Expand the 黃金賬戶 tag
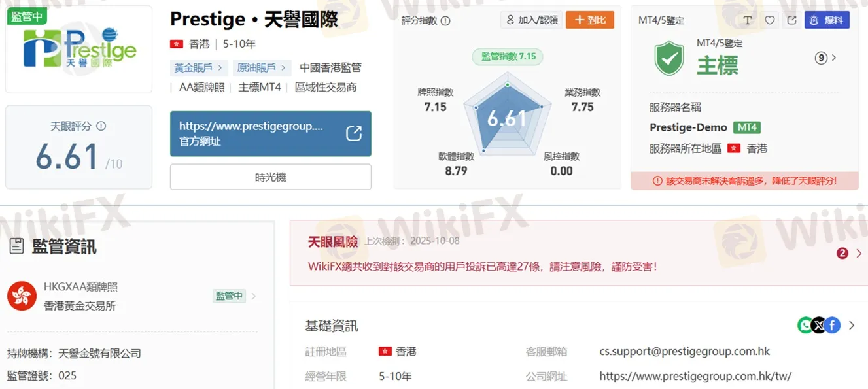The height and width of the screenshot is (389, 868). 199,67
